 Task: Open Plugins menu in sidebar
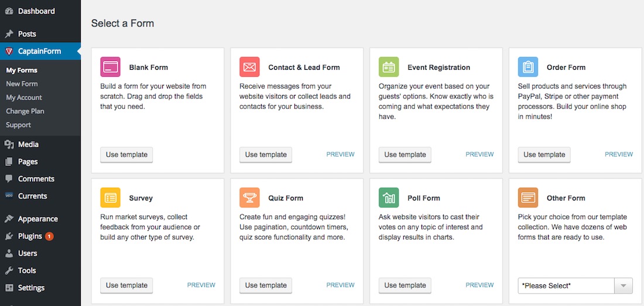(x=30, y=236)
